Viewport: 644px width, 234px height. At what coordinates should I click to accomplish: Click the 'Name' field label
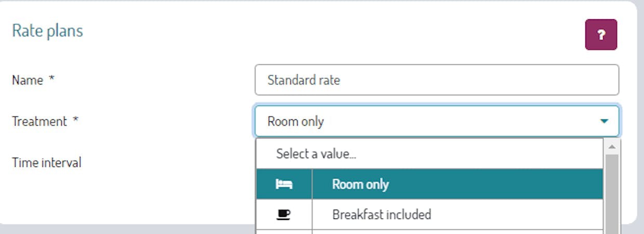point(28,80)
